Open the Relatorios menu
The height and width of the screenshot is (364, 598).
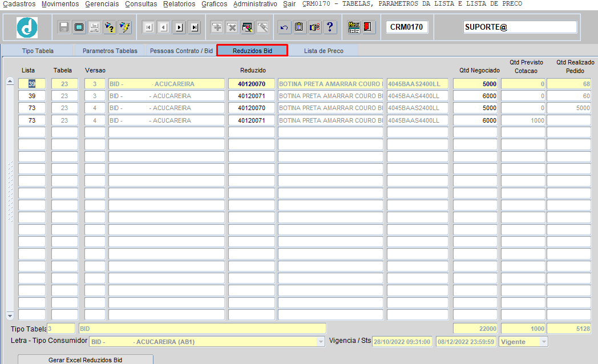point(179,4)
